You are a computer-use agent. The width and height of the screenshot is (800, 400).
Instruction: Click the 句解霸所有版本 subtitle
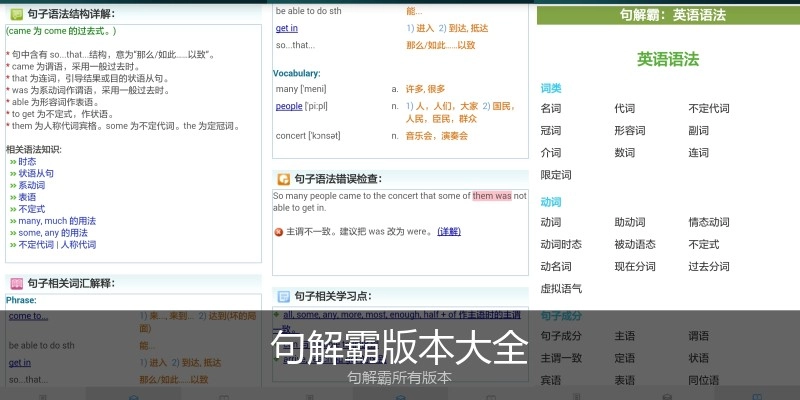coord(399,378)
